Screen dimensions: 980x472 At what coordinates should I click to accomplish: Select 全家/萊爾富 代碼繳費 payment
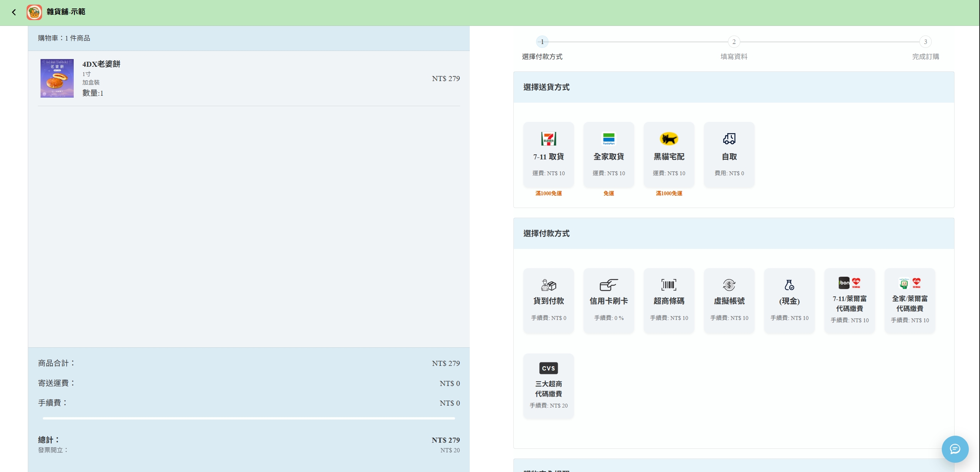(x=910, y=300)
